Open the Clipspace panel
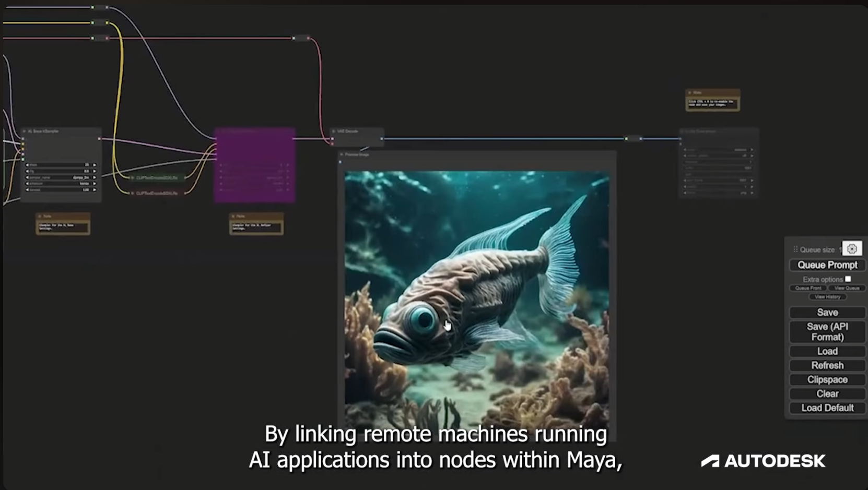The image size is (868, 490). click(827, 380)
